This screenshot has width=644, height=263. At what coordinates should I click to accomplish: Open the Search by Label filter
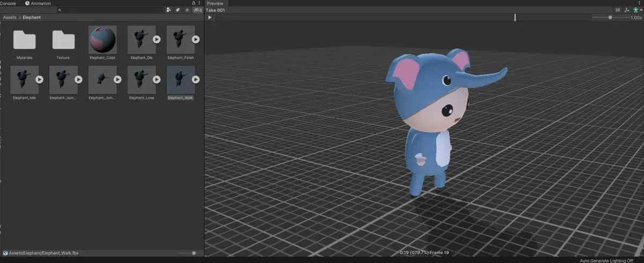[178, 10]
